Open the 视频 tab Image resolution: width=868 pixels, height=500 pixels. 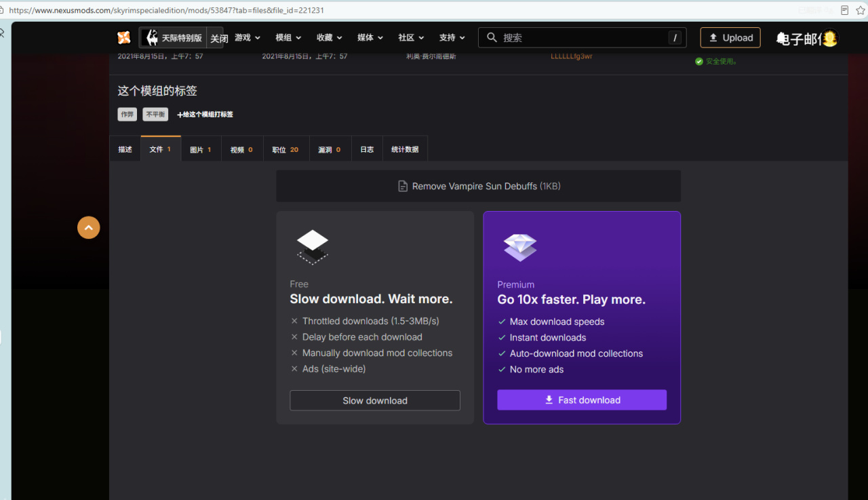pos(241,149)
